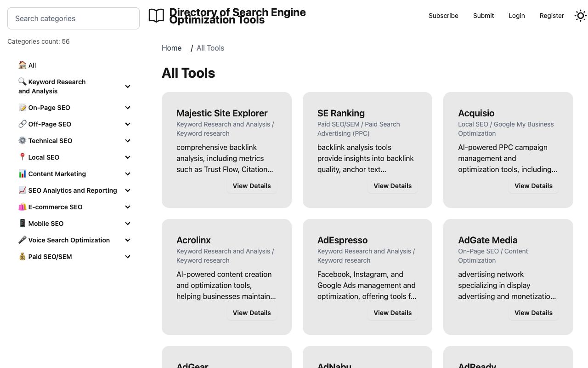Viewport: 588px width, 368px height.
Task: Expand the Off-Page SEO chevron
Action: [x=128, y=124]
